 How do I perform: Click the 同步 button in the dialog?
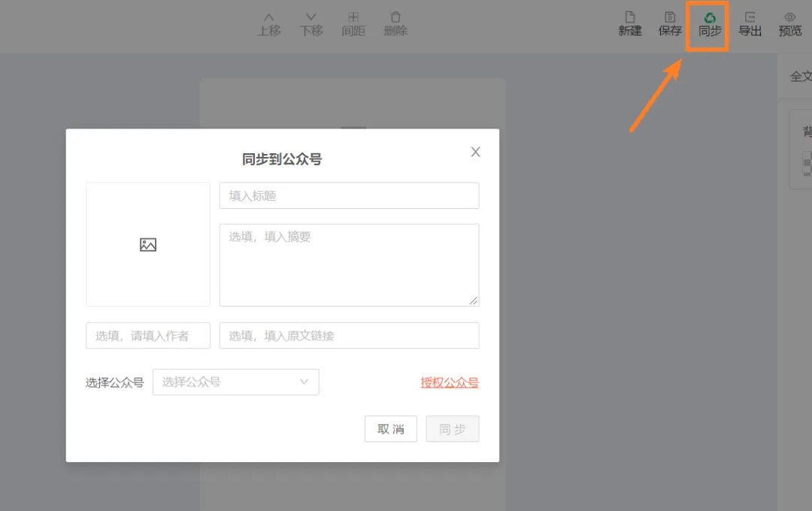(x=453, y=428)
